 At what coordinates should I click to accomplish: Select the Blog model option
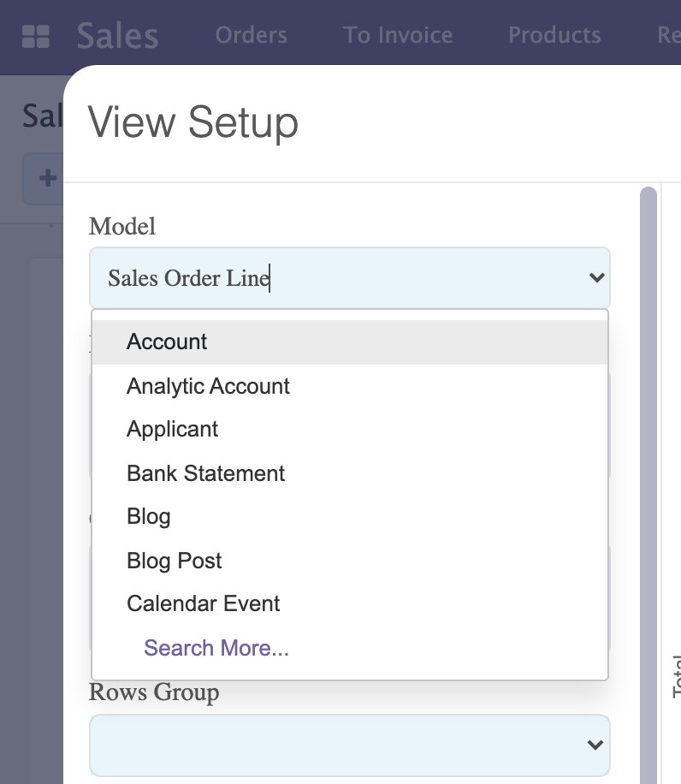point(350,516)
